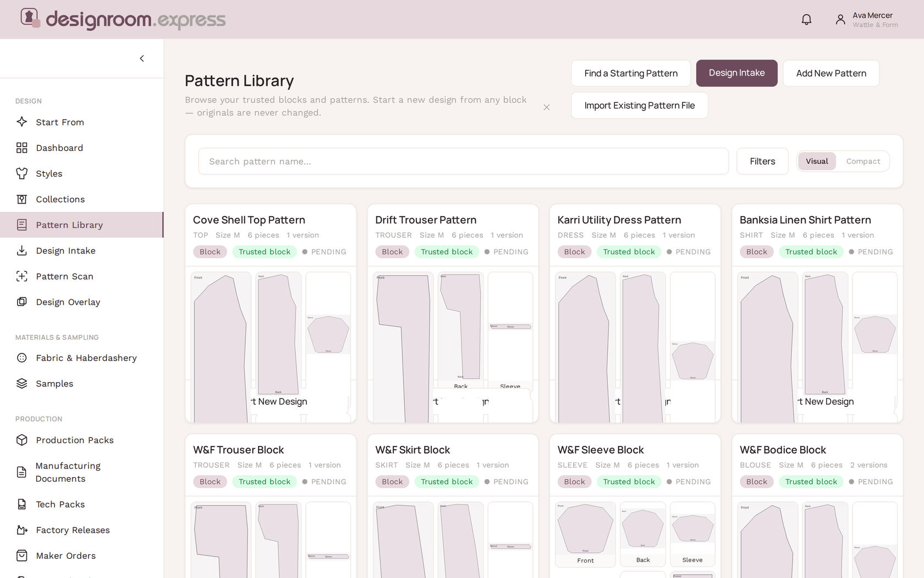Open Start From in the sidebar

[81, 122]
